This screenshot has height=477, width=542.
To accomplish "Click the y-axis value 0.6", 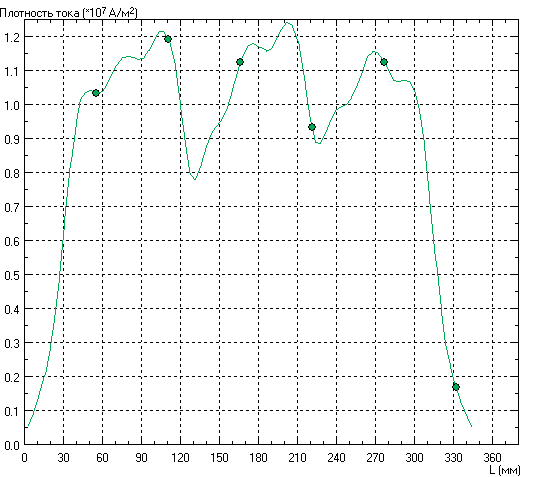I will pos(12,242).
